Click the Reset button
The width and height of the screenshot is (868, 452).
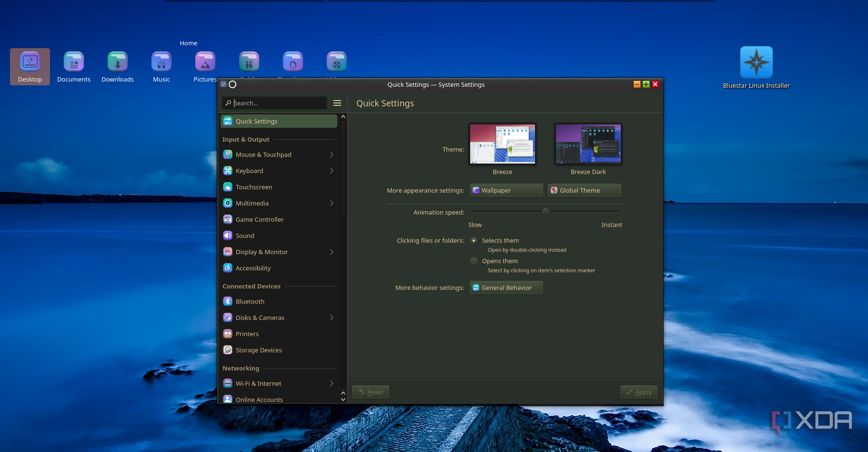click(x=371, y=392)
